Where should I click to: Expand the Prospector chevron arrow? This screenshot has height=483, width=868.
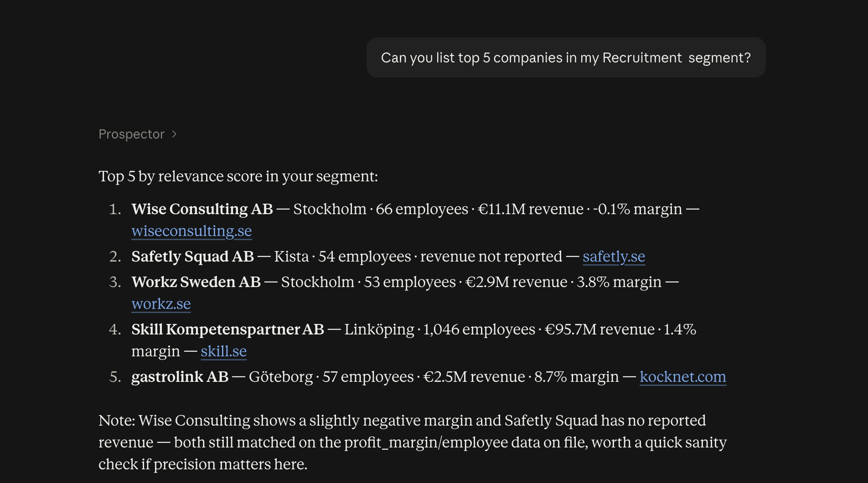(174, 134)
